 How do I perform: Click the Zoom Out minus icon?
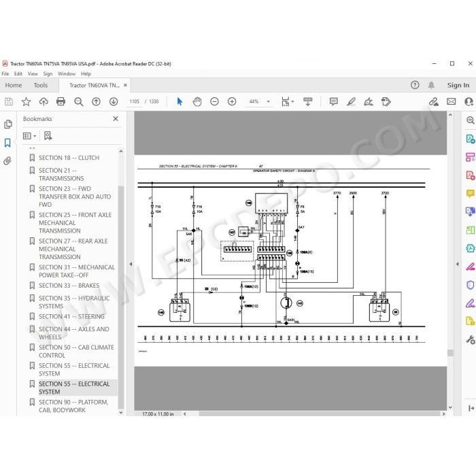click(214, 101)
